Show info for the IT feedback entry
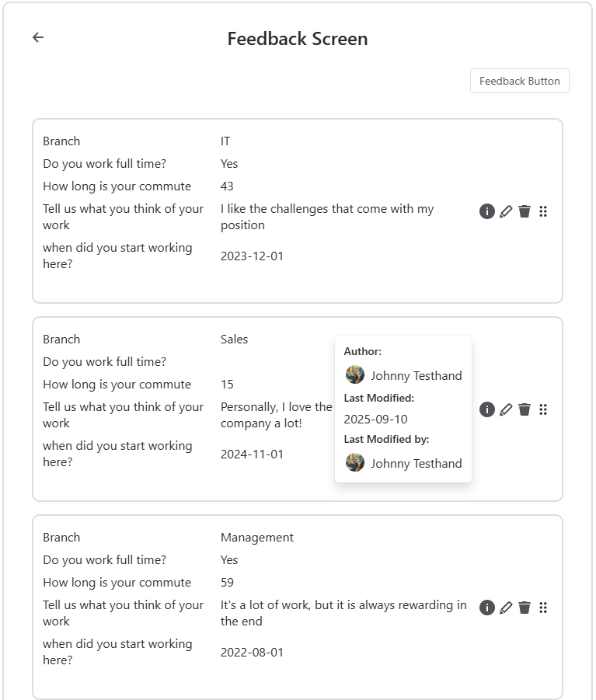 coord(487,211)
